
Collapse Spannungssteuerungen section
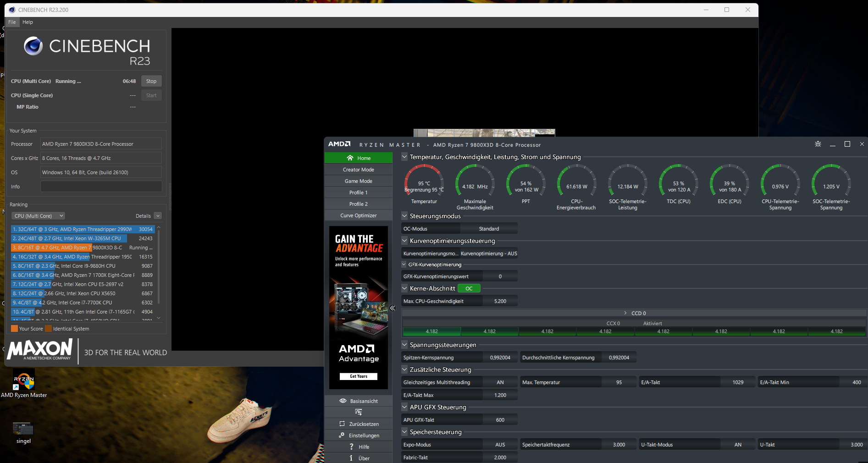(404, 345)
